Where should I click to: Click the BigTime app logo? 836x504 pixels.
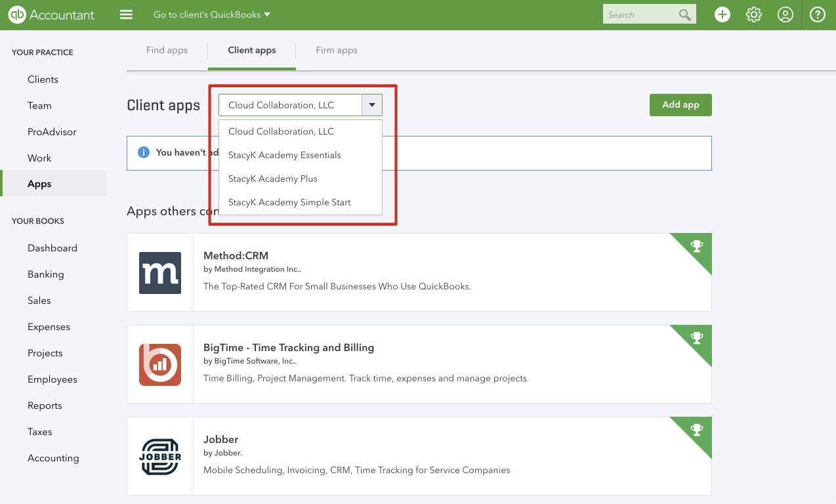160,364
